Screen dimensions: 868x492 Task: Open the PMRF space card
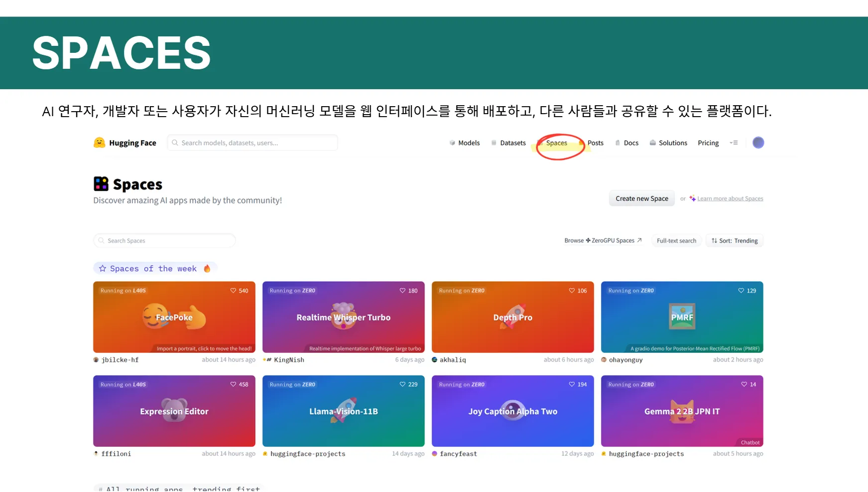coord(682,317)
